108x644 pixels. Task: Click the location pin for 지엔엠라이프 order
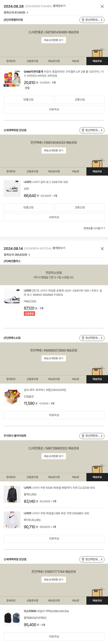point(83,20)
